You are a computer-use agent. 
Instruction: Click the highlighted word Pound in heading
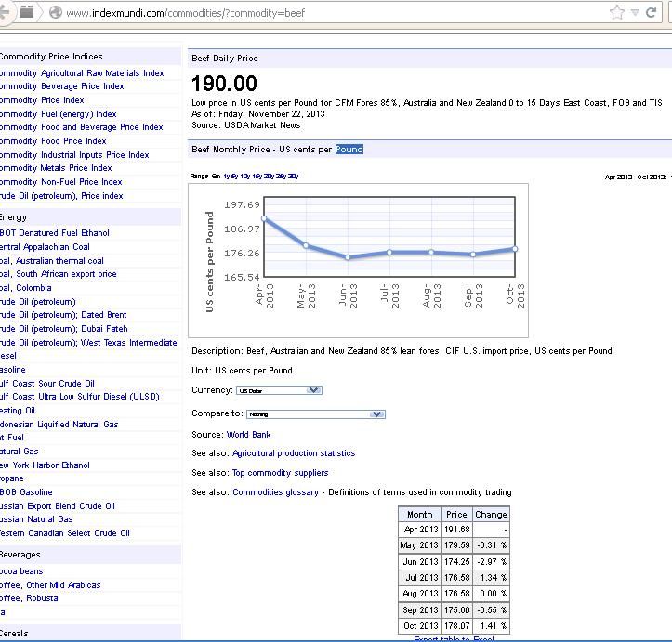pos(349,149)
